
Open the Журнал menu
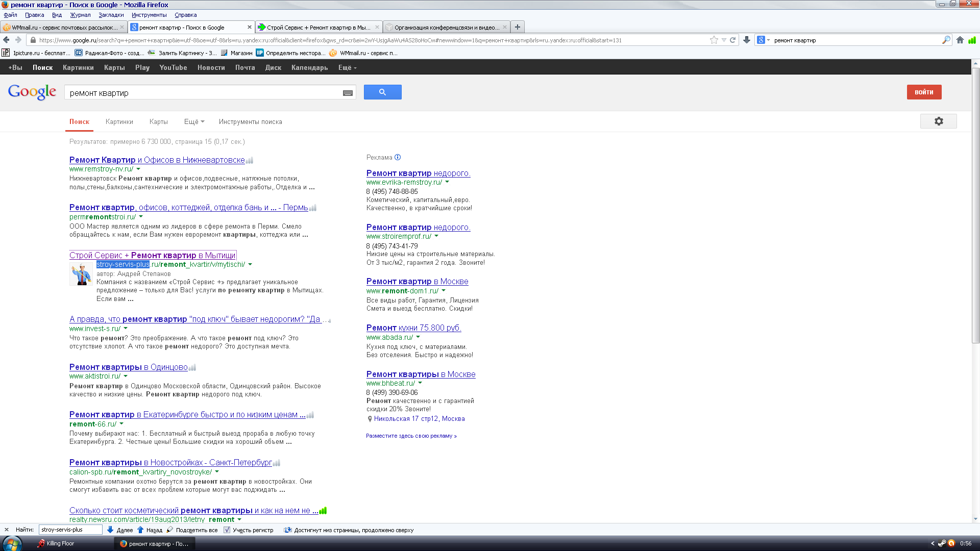(80, 15)
